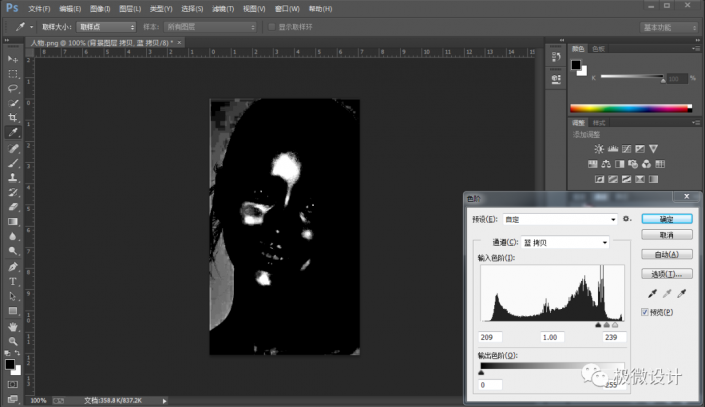Select the Zoom tool in toolbar
705x407 pixels.
[x=13, y=341]
